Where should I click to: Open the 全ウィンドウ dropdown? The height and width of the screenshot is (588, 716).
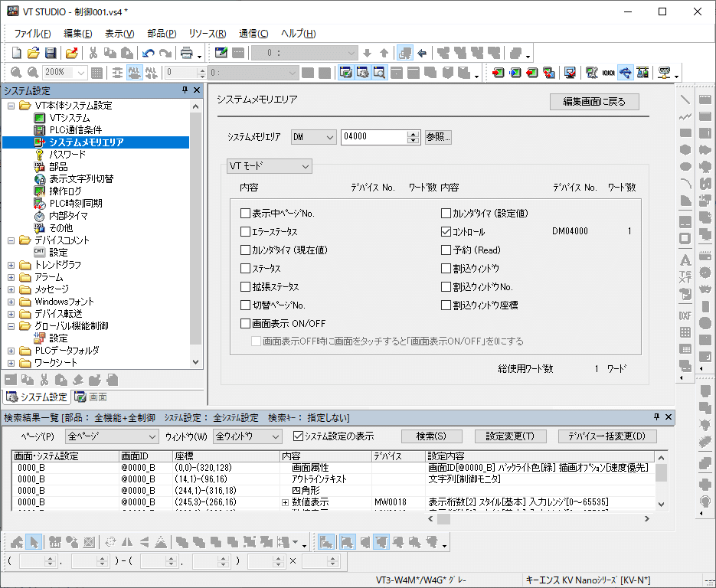coord(247,437)
